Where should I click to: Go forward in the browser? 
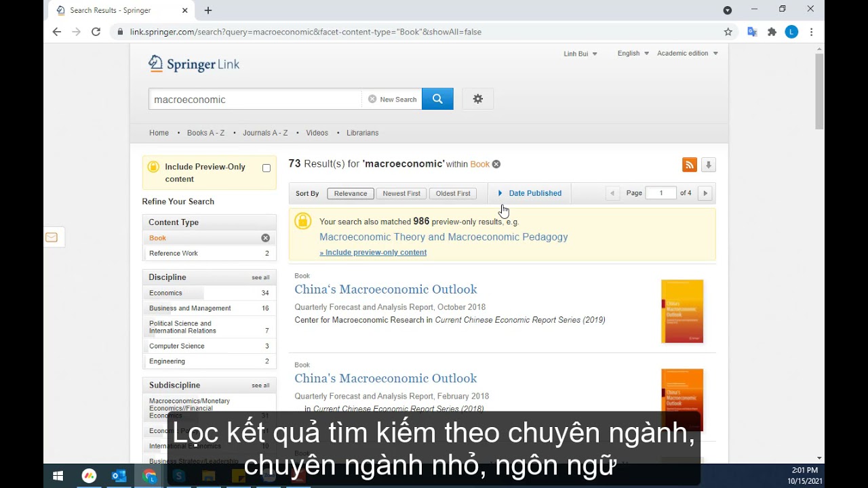point(76,32)
